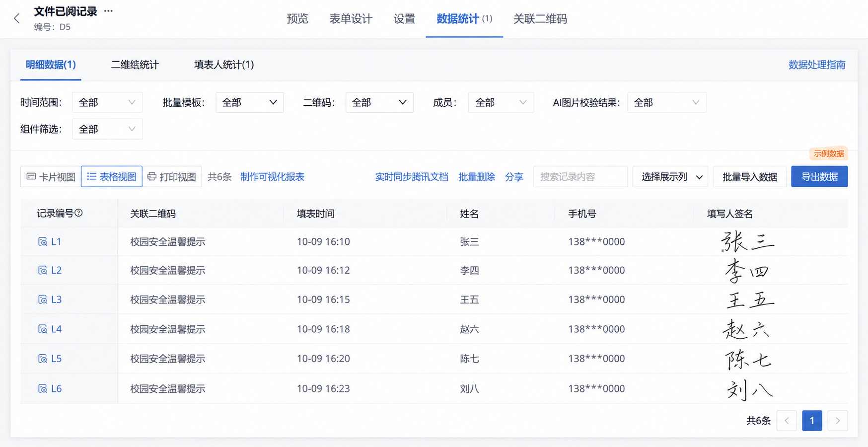The width and height of the screenshot is (868, 447).
Task: Open record L5 detail icon
Action: click(x=43, y=359)
